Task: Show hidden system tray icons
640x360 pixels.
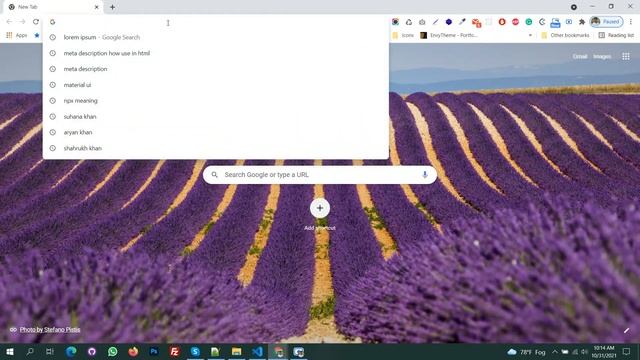Action: [555, 351]
